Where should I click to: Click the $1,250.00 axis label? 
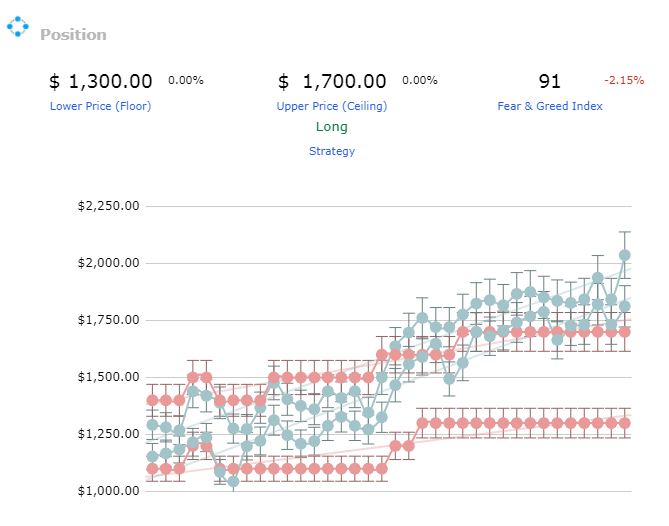(108, 434)
